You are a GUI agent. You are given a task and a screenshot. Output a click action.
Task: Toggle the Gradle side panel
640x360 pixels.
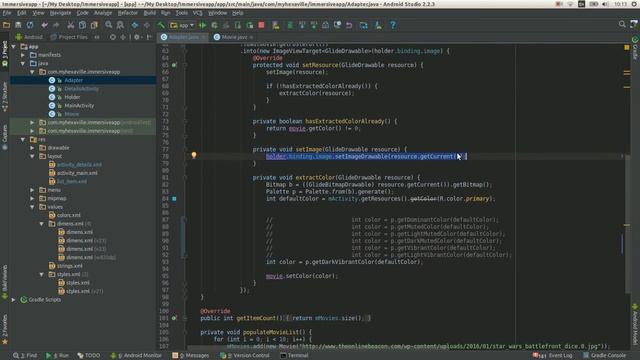(x=635, y=48)
